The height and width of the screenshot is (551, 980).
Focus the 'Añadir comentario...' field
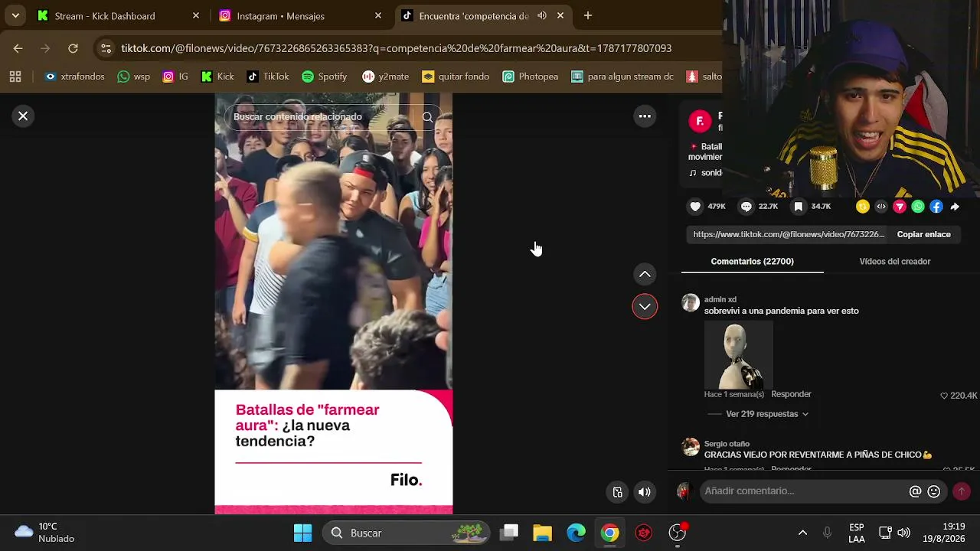click(x=804, y=491)
